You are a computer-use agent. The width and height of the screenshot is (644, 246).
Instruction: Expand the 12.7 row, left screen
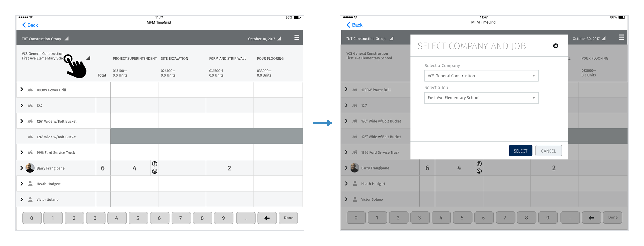pyautogui.click(x=22, y=105)
